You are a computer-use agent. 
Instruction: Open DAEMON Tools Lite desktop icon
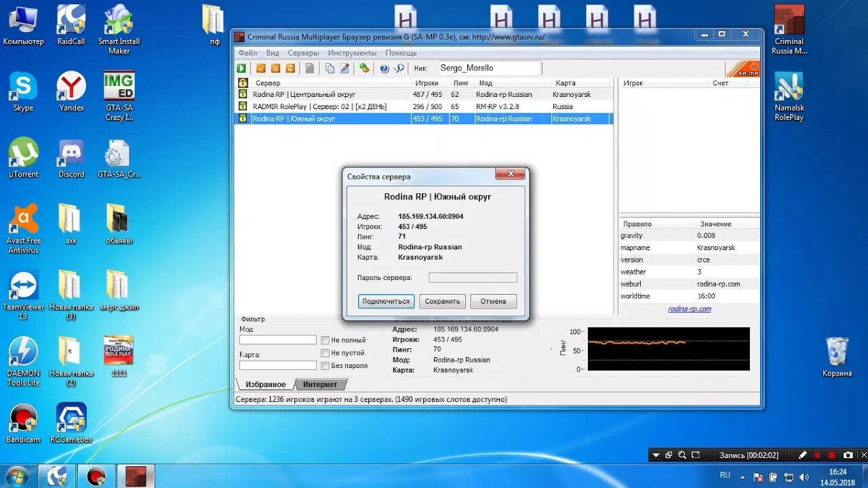24,362
